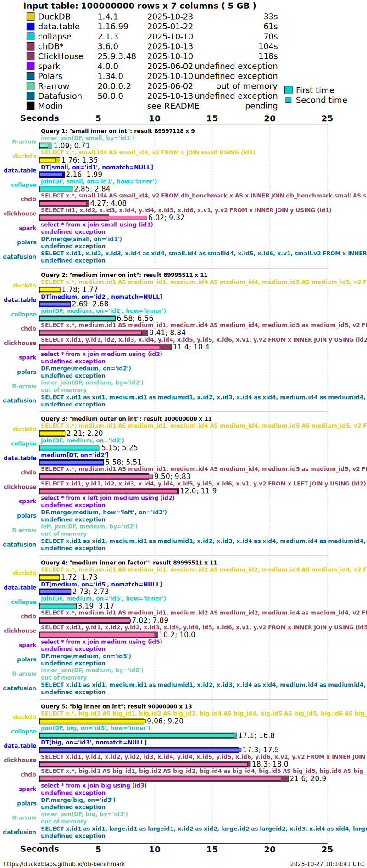Click 'DF.merge(medium, on='id5')' code text

(86, 656)
